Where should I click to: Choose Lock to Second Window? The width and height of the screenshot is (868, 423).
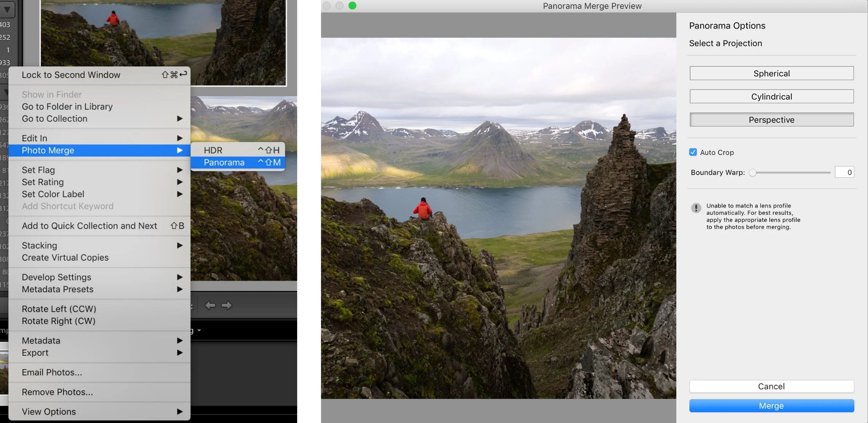[99, 75]
